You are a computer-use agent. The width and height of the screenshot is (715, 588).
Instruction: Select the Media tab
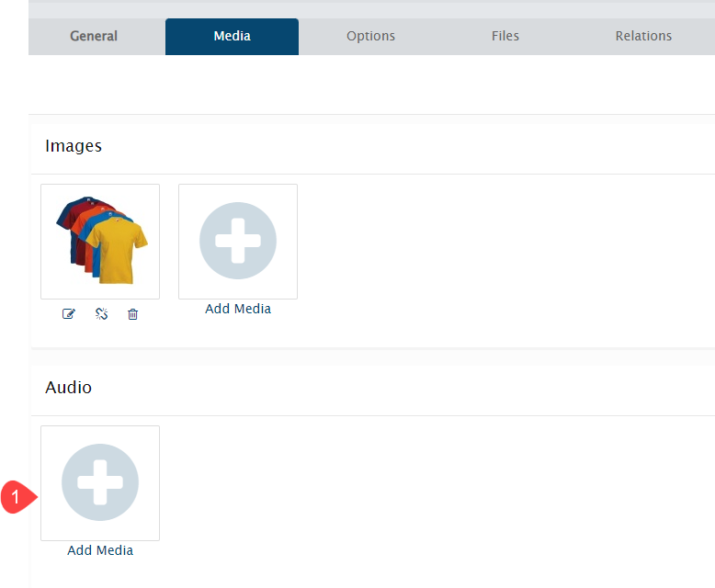coord(233,36)
